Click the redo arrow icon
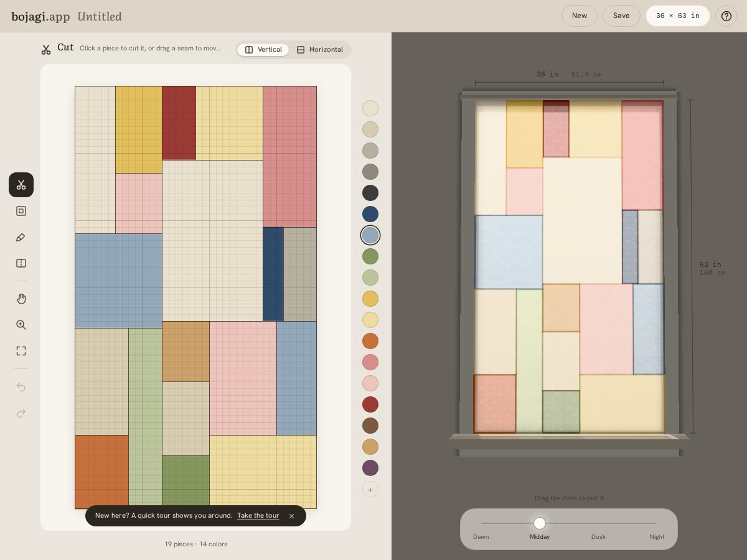 [21, 413]
